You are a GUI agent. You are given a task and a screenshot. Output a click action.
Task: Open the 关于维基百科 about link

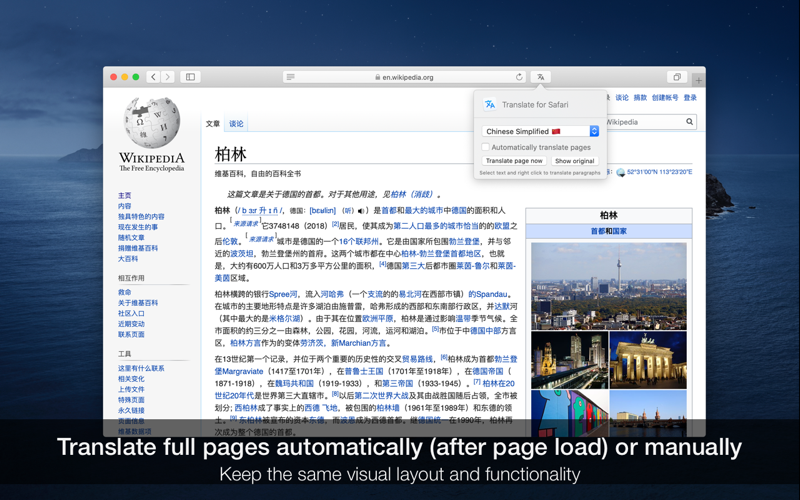coord(138,303)
